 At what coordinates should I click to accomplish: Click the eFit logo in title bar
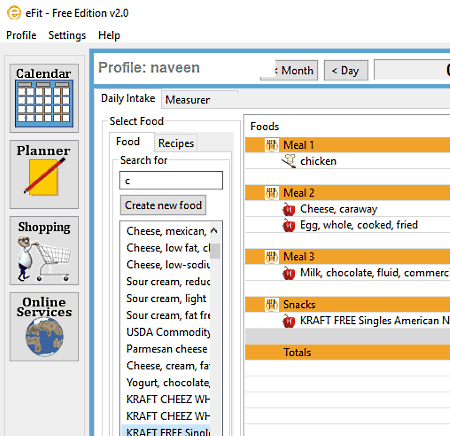(14, 13)
